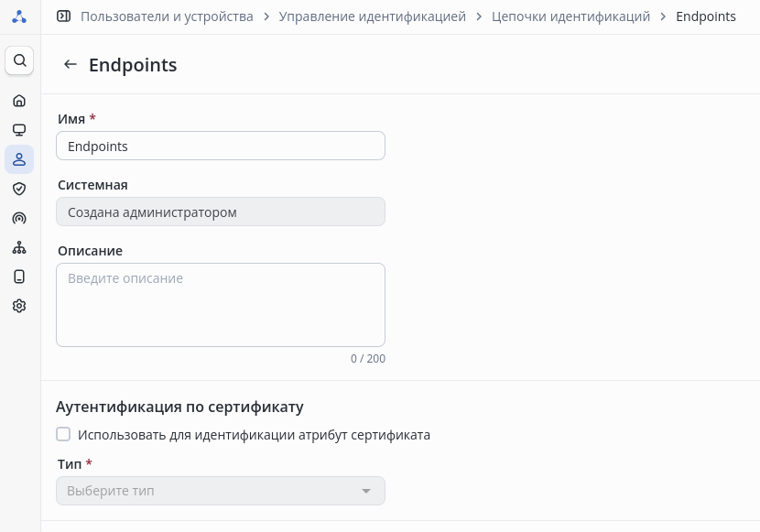The width and height of the screenshot is (760, 532).
Task: Click the Имя field containing Endpoints
Action: (220, 147)
